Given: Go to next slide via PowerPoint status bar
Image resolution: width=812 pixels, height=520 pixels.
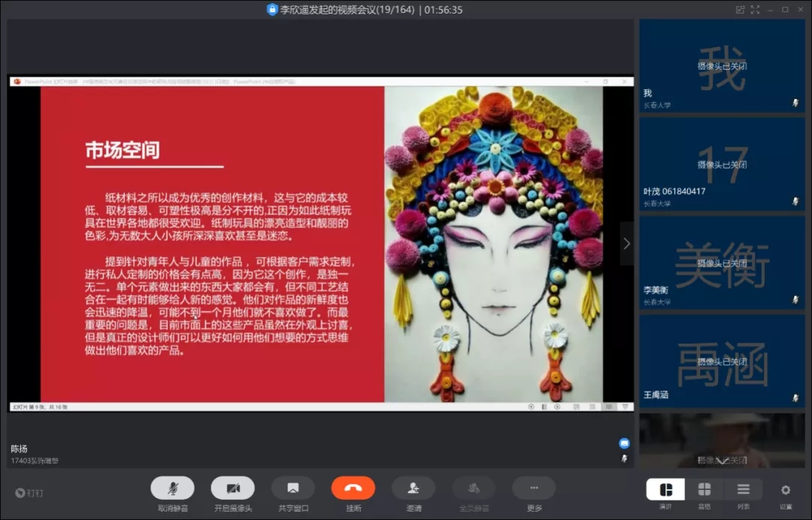Looking at the screenshot, I should 557,407.
